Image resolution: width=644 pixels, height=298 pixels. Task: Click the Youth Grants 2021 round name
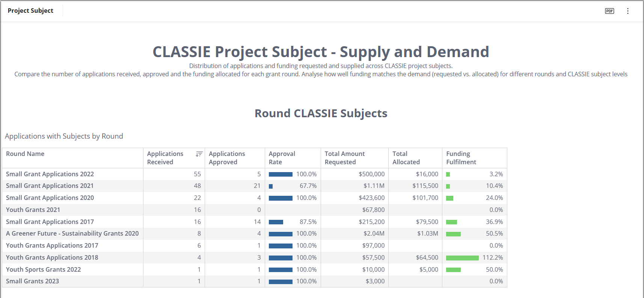pos(33,210)
